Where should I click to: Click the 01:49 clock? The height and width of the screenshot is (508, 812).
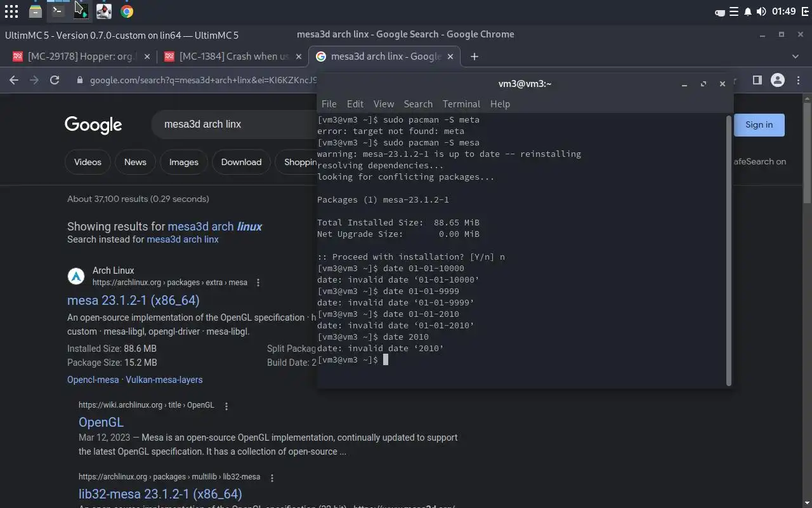point(783,11)
